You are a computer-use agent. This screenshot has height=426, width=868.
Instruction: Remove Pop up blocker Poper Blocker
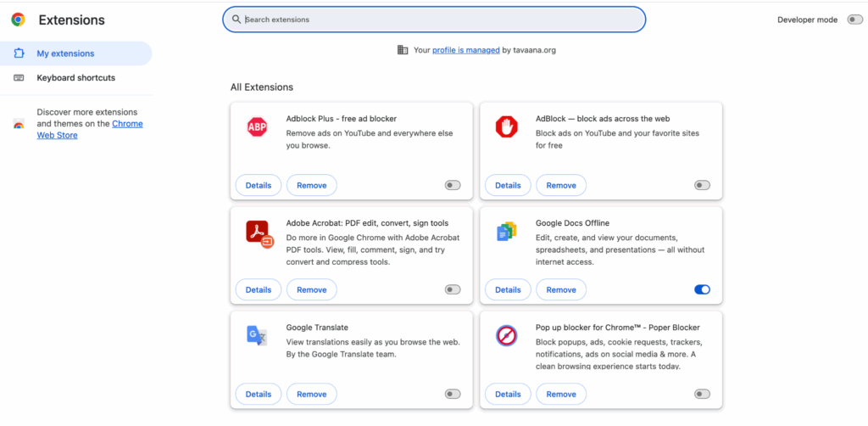(561, 394)
